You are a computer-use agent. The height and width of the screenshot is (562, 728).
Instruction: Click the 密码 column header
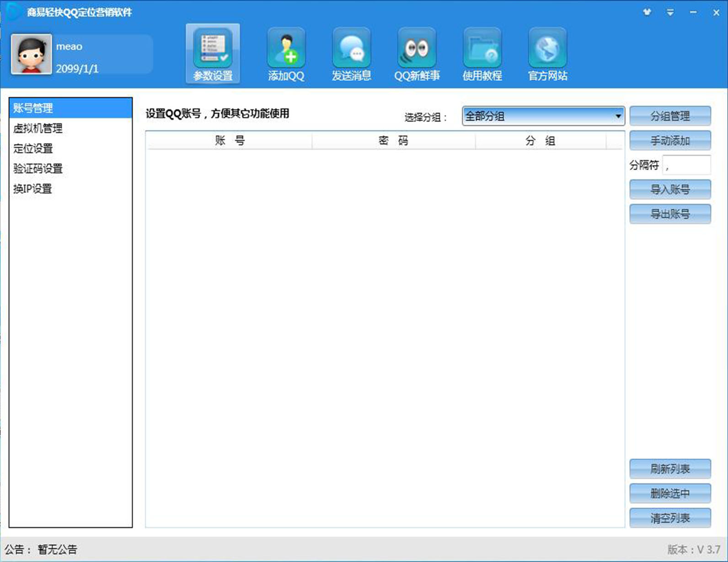[394, 141]
